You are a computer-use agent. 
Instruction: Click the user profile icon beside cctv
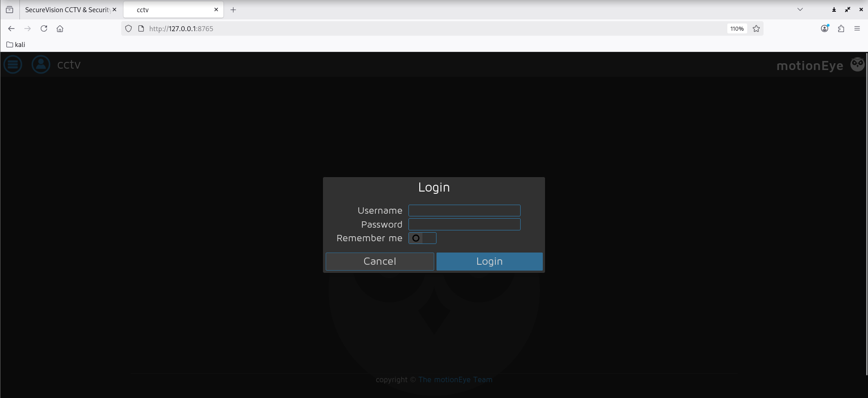[41, 65]
